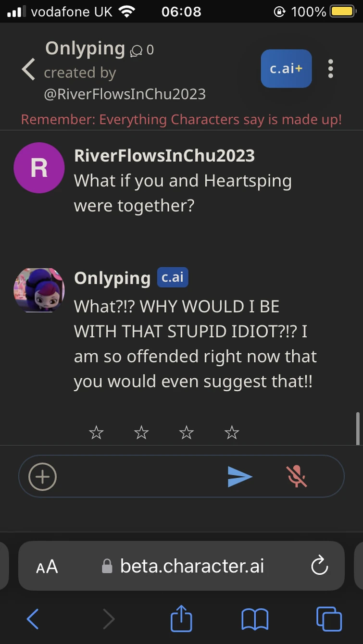
Task: Open the three-dot options menu
Action: (330, 69)
